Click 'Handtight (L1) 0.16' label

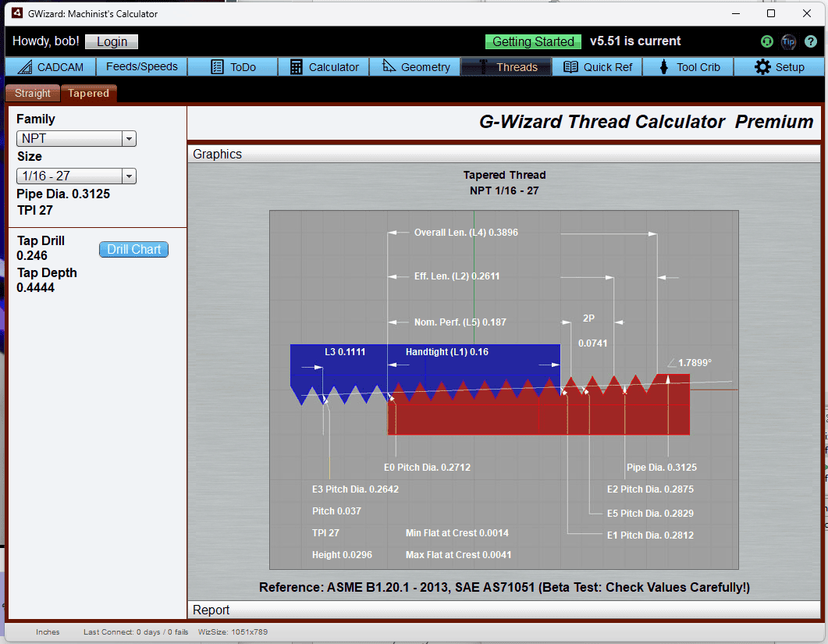[x=446, y=352]
